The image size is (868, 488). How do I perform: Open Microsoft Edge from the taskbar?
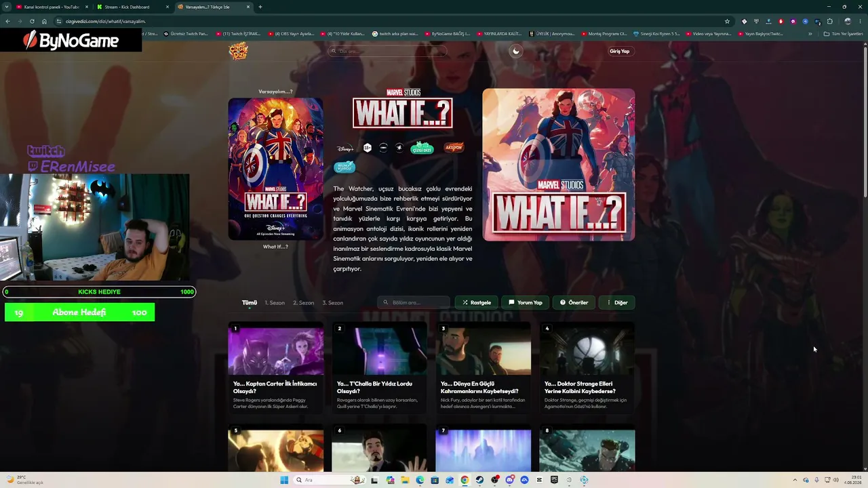point(420,480)
